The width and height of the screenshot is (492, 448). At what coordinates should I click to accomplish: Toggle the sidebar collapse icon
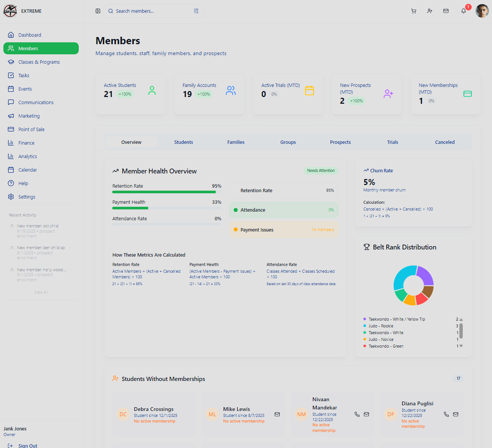pos(98,11)
